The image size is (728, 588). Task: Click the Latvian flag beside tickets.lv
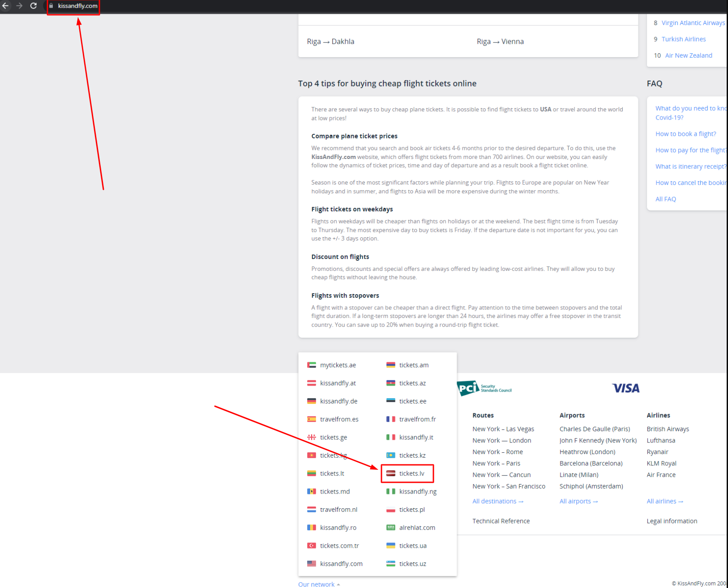point(390,473)
